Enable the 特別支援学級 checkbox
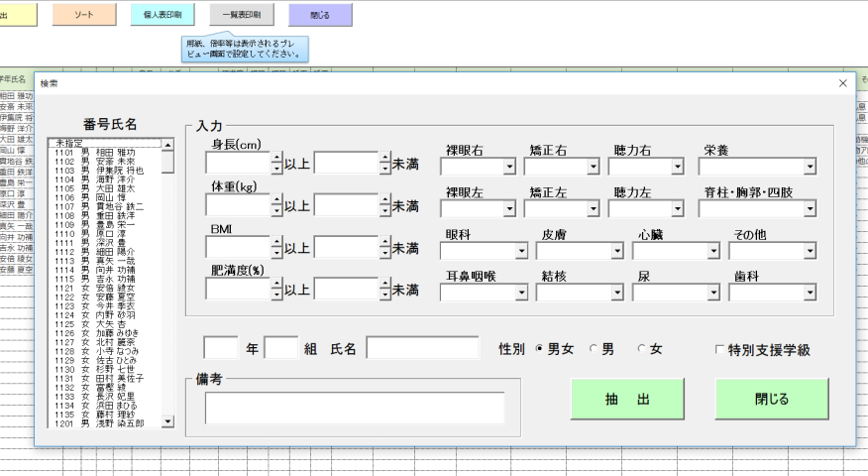 (720, 350)
